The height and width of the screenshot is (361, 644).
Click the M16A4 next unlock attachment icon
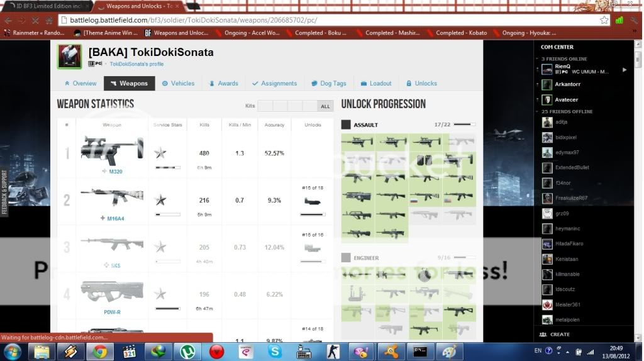tap(313, 201)
